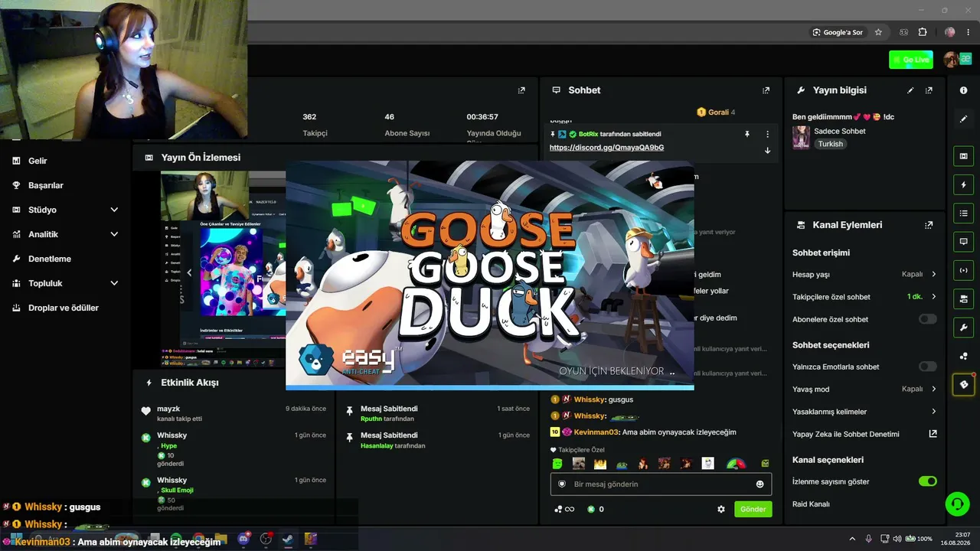
Task: Select the Mesaj Sabitlendi entry by Rputhn
Action: [x=437, y=413]
